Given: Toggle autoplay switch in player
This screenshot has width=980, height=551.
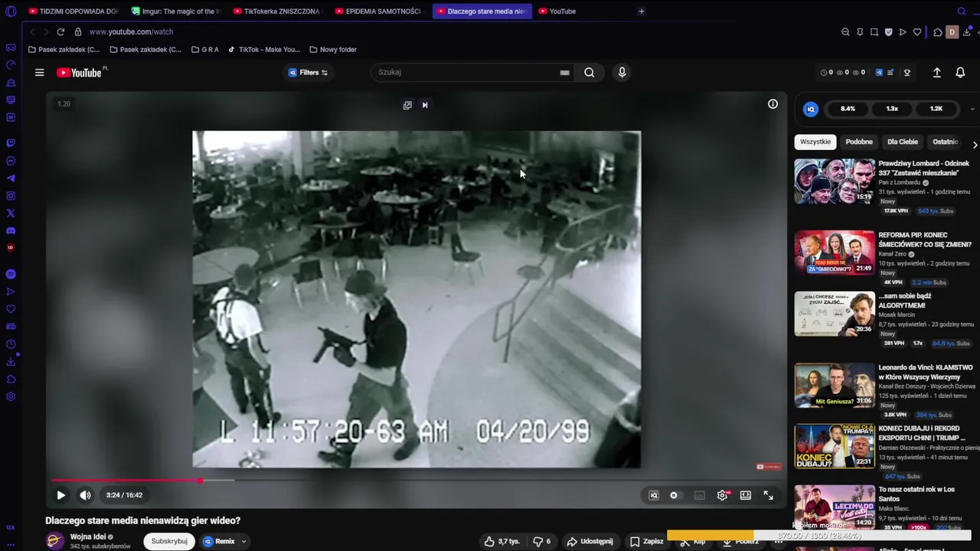Looking at the screenshot, I should point(674,495).
